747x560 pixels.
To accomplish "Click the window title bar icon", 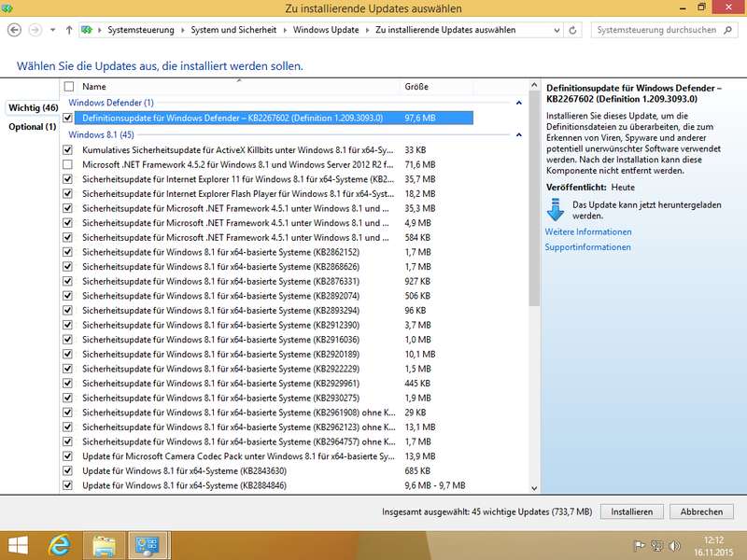I will [7, 8].
